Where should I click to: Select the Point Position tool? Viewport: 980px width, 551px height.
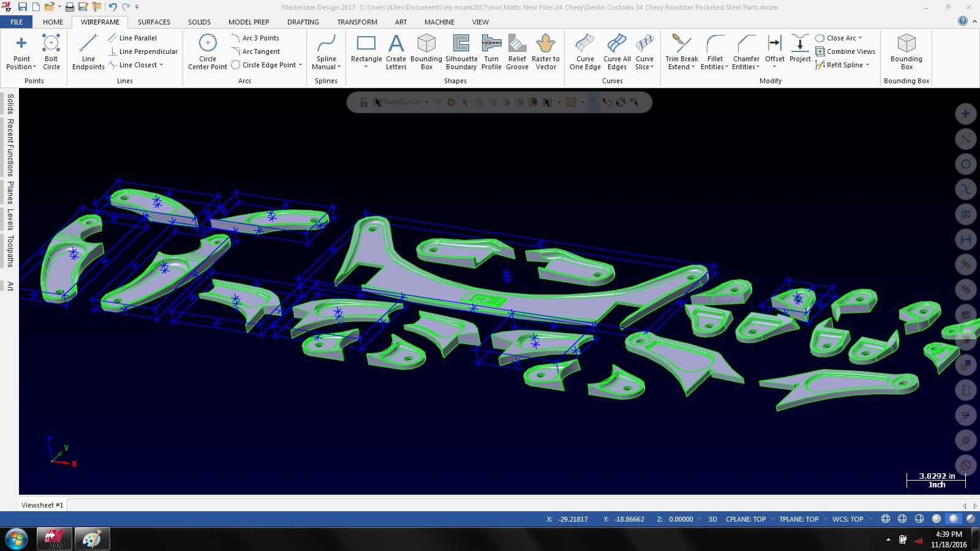(21, 52)
